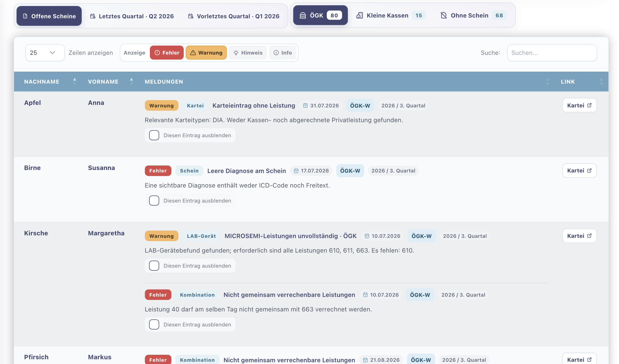
Task: Click the Zeilen anzeigen label
Action: [x=91, y=53]
